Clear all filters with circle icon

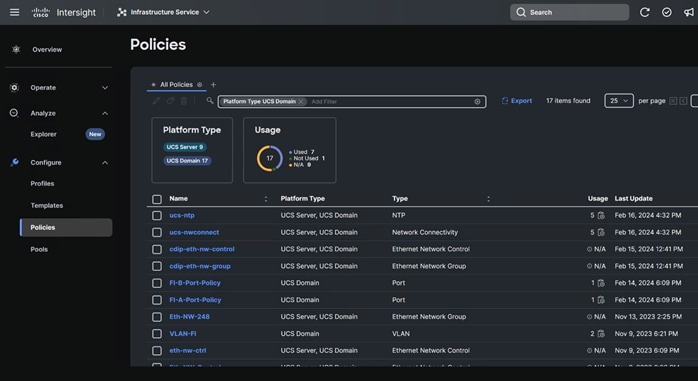click(x=477, y=101)
